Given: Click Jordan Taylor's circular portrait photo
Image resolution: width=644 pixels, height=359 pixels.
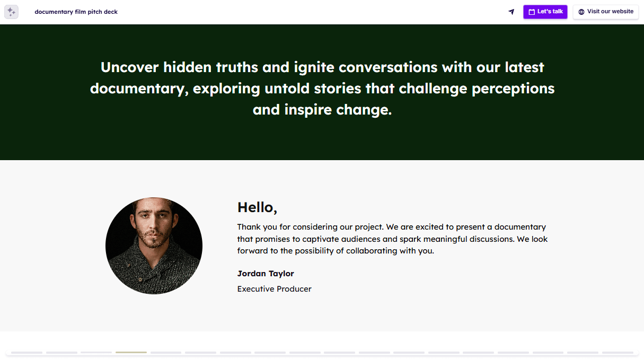Looking at the screenshot, I should (154, 246).
